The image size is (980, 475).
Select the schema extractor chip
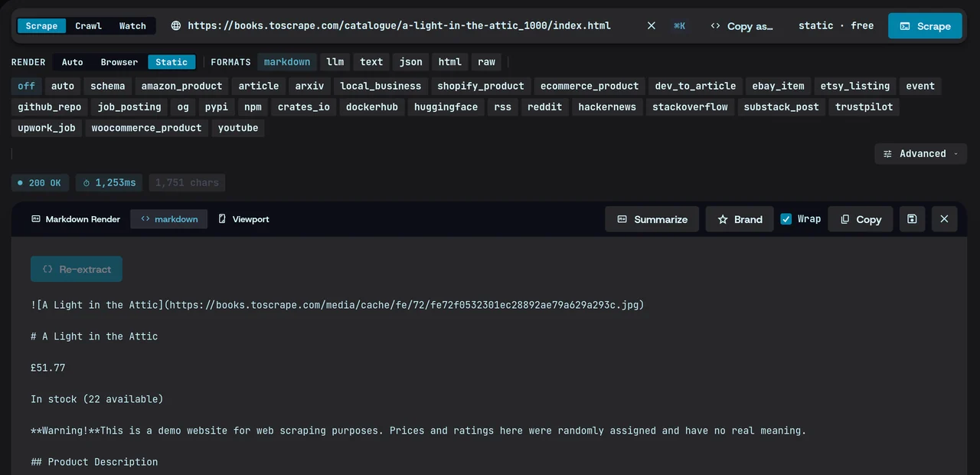tap(107, 86)
